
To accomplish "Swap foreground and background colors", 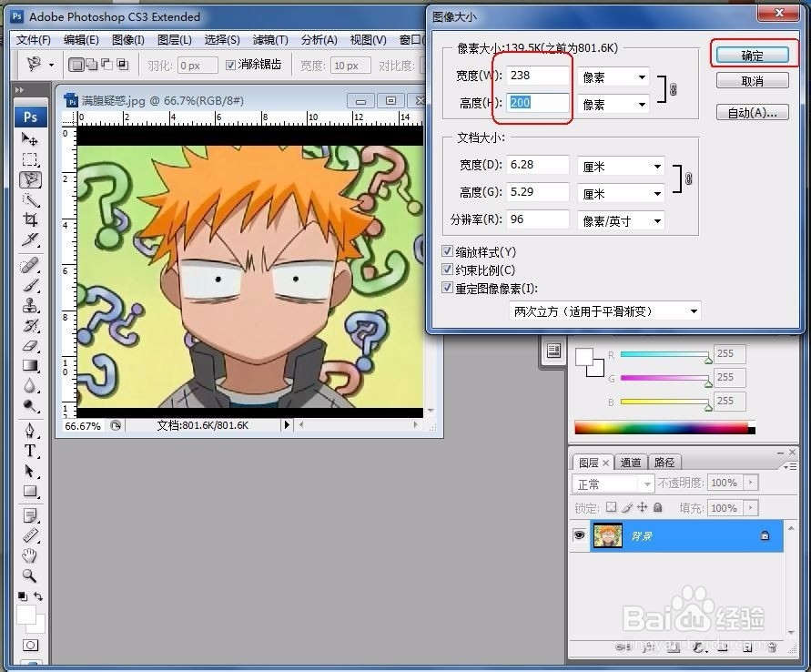I will 38,596.
